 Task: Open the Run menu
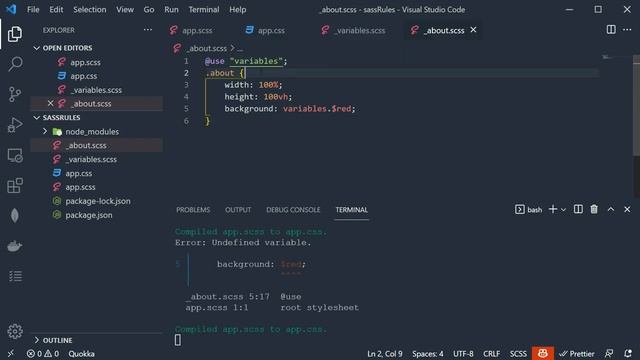(x=171, y=9)
